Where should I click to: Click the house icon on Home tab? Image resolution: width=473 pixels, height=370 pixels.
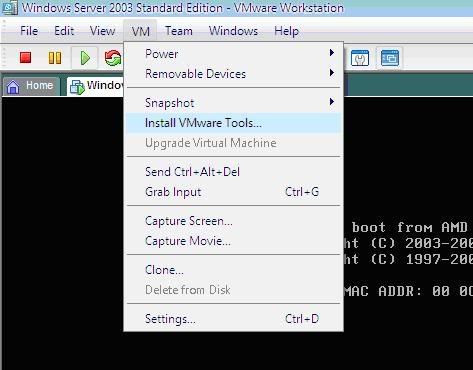(x=13, y=86)
